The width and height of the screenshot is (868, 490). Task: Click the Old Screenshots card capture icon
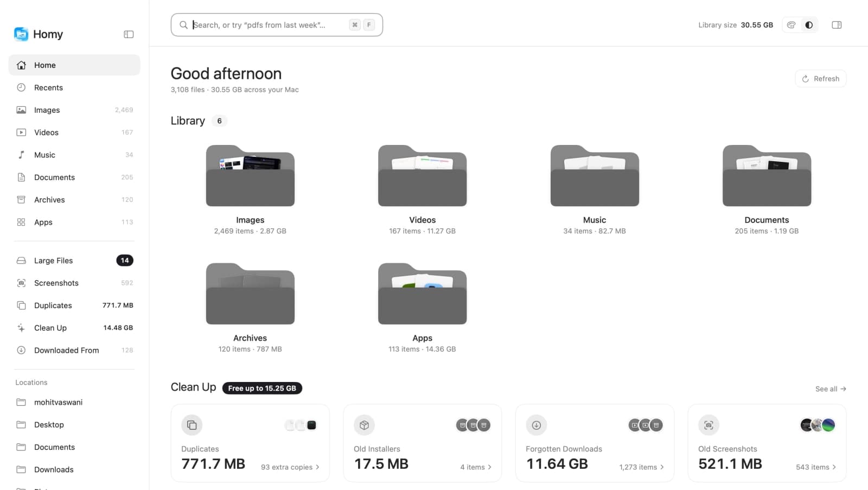[x=709, y=425]
